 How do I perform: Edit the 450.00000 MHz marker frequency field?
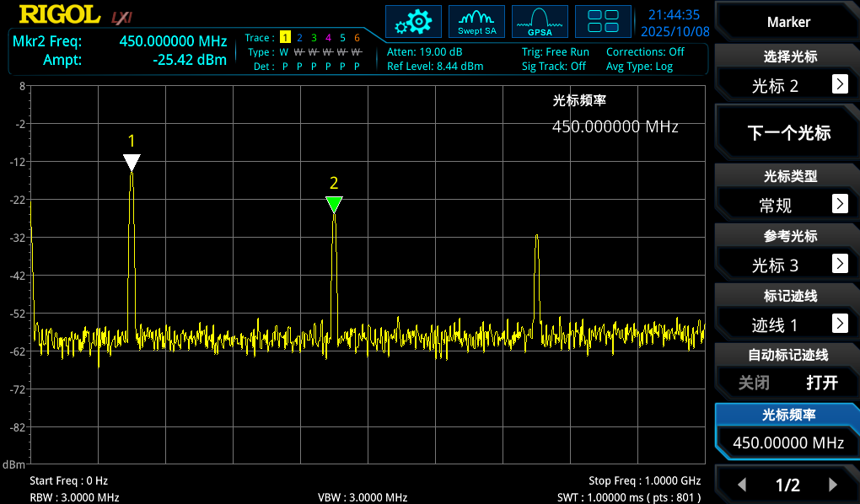tap(788, 442)
